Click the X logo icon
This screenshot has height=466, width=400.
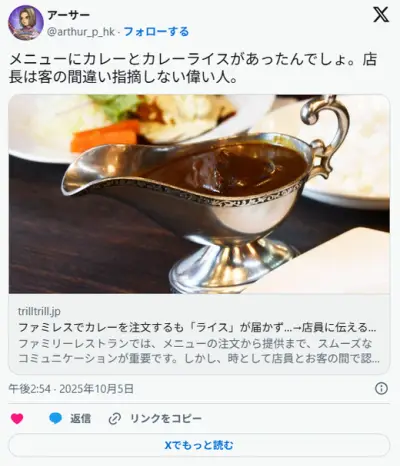(381, 15)
